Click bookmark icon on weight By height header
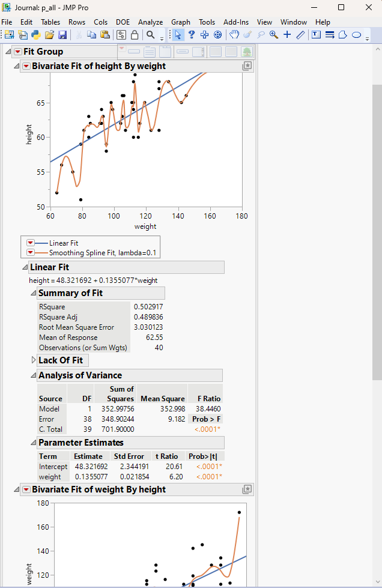Image resolution: width=382 pixels, height=588 pixels. coord(247,489)
